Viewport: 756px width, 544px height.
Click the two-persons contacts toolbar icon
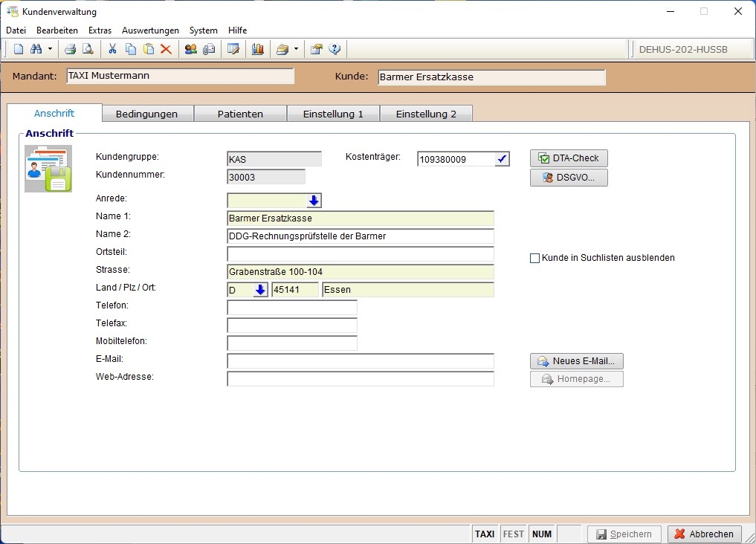(191, 49)
